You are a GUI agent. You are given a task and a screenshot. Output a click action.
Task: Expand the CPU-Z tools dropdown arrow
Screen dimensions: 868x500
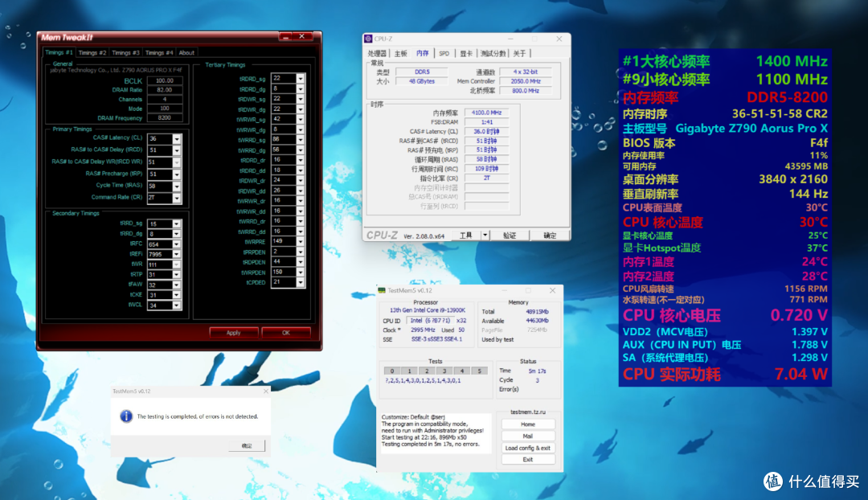(485, 236)
